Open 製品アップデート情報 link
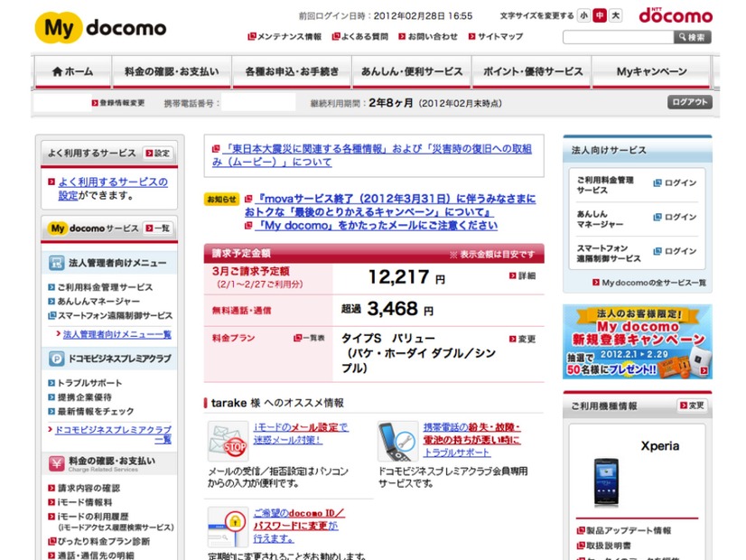746x560 pixels. (624, 531)
